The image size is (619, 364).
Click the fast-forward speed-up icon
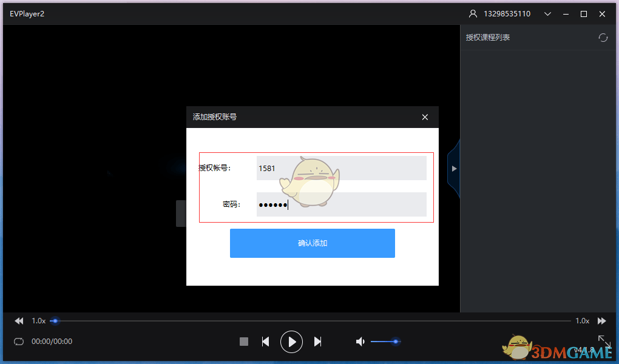601,320
